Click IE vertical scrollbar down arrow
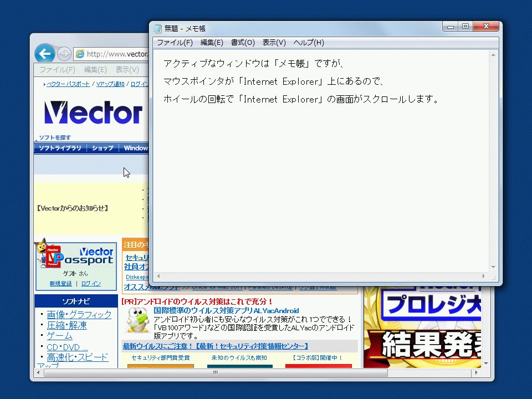532x399 pixels. coord(486,364)
